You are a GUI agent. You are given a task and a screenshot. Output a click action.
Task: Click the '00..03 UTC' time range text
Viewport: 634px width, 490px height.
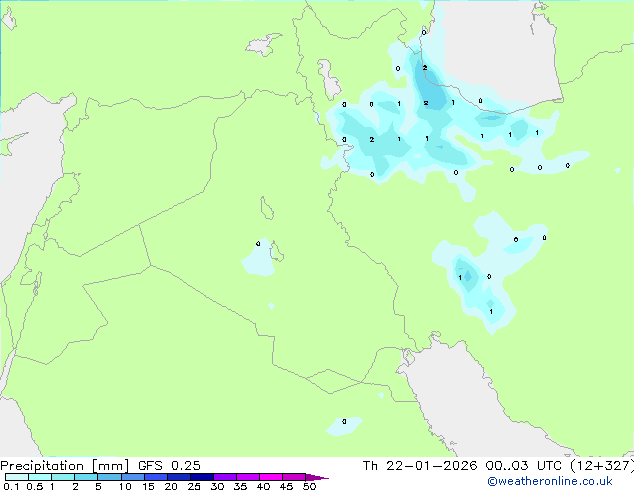(524, 466)
